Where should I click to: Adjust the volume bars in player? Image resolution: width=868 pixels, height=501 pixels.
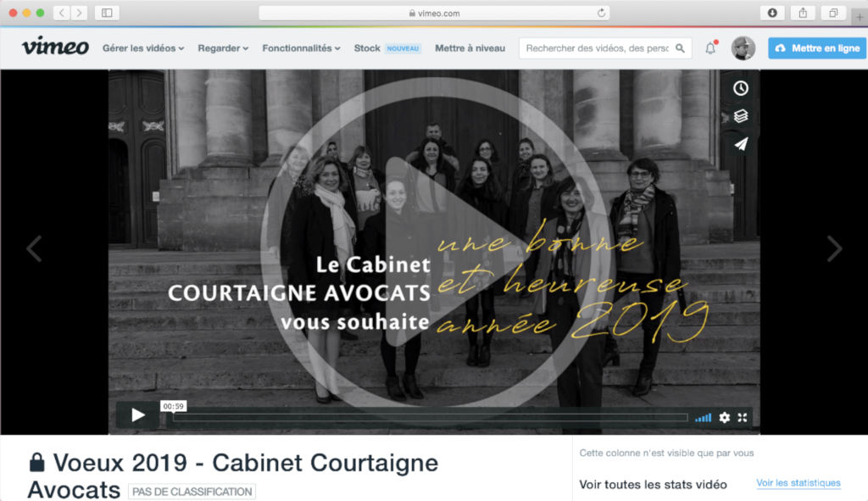pyautogui.click(x=703, y=417)
